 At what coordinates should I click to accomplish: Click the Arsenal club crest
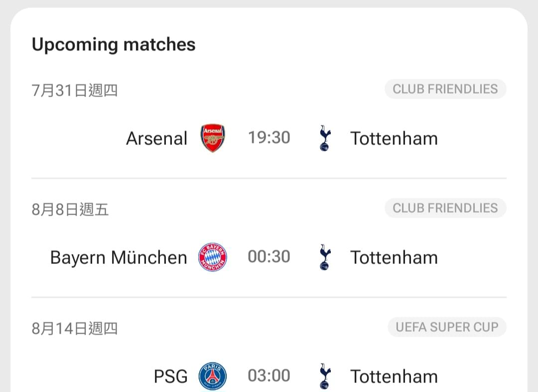point(213,138)
